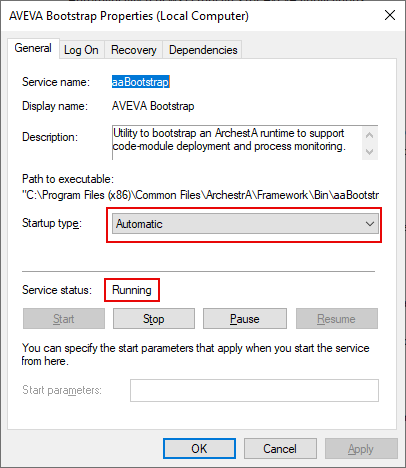
Task: Open the Recovery tab
Action: click(x=133, y=50)
